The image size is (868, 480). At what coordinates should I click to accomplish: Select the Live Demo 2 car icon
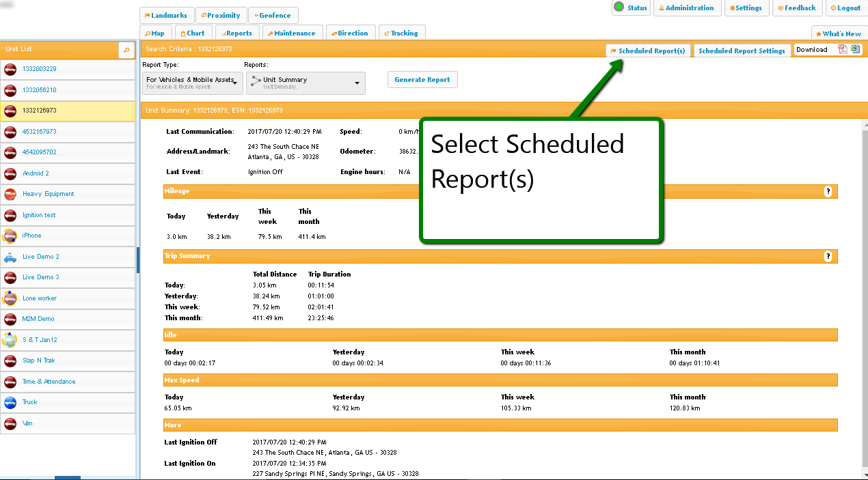click(10, 257)
